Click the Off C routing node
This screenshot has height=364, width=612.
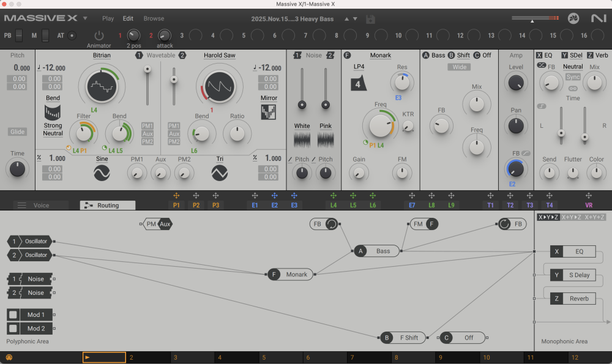point(463,338)
